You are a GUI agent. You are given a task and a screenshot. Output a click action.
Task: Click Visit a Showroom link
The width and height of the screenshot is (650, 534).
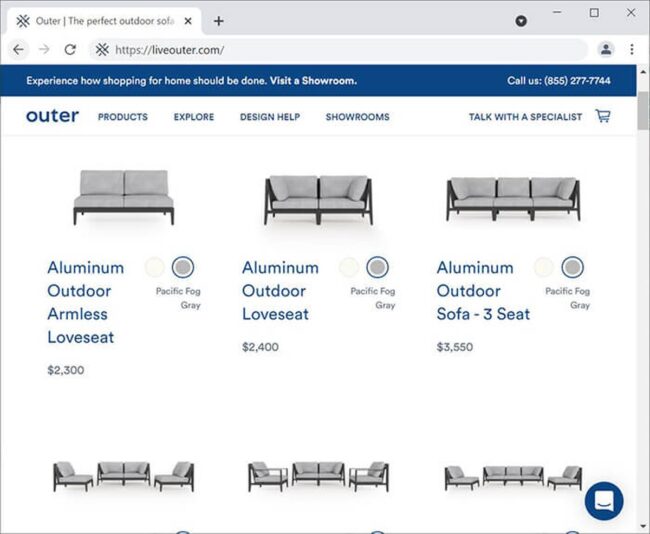(313, 80)
